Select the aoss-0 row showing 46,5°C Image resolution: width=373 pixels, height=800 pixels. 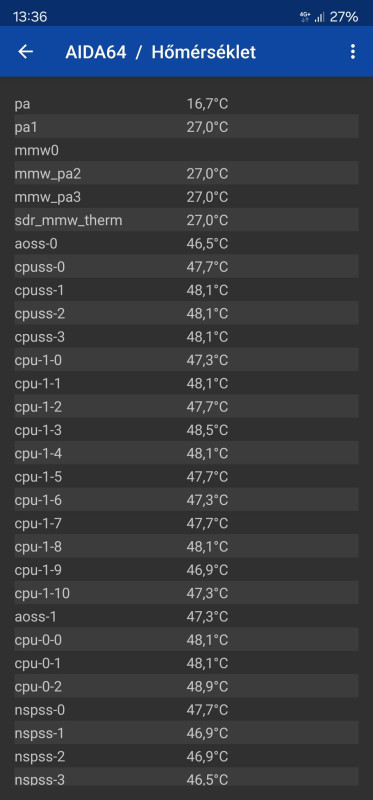tap(186, 244)
